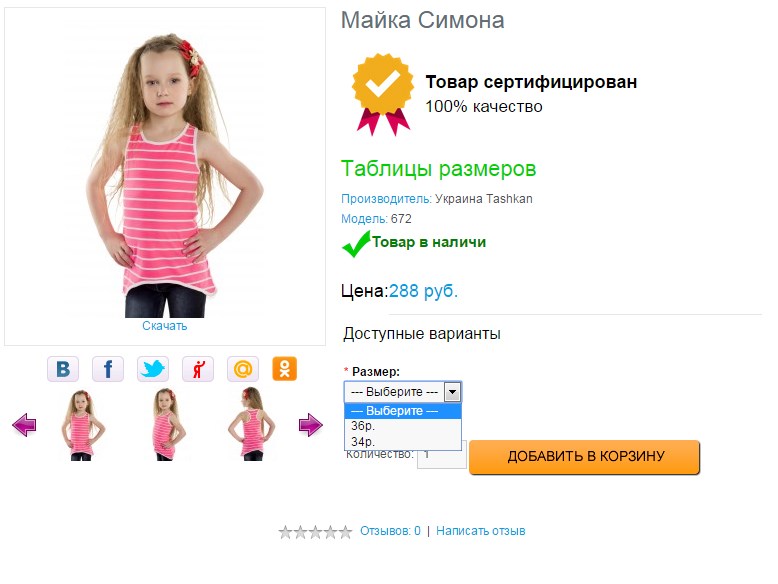The image size is (778, 584).
Task: Share via the orange Odnoklassniki icon
Action: point(285,369)
